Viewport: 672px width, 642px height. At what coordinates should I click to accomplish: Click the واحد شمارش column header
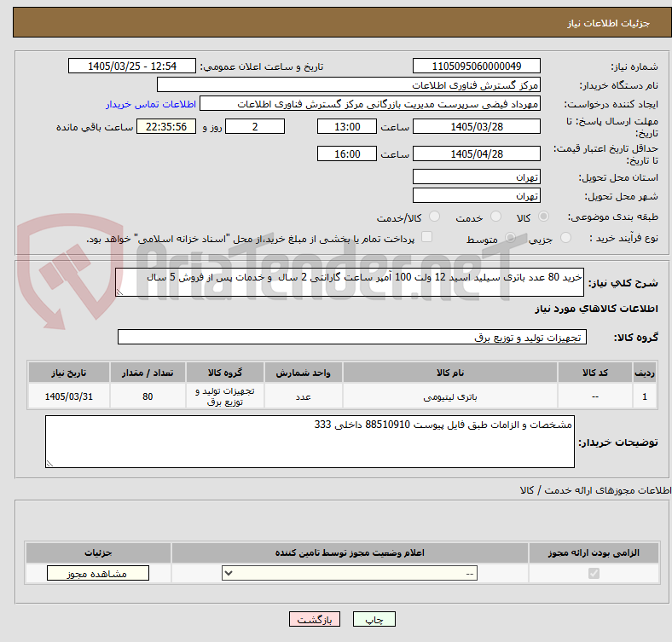pos(303,373)
